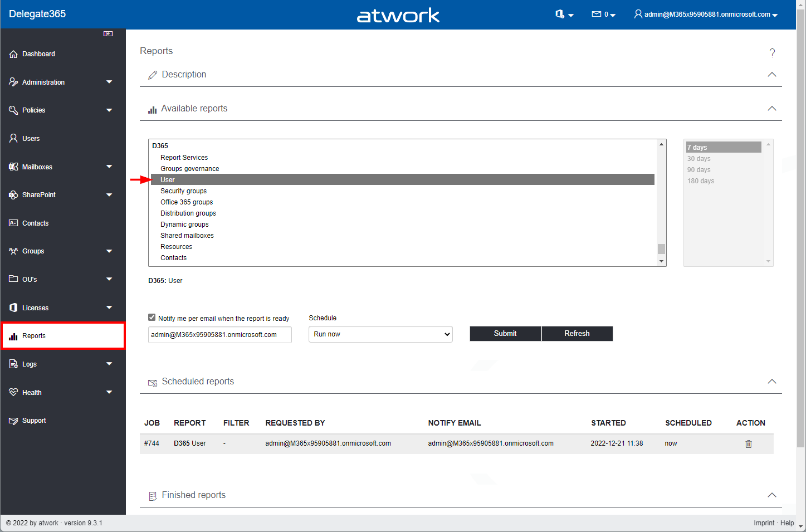Viewport: 806px width, 532px height.
Task: Open the Support page in sidebar
Action: [34, 421]
